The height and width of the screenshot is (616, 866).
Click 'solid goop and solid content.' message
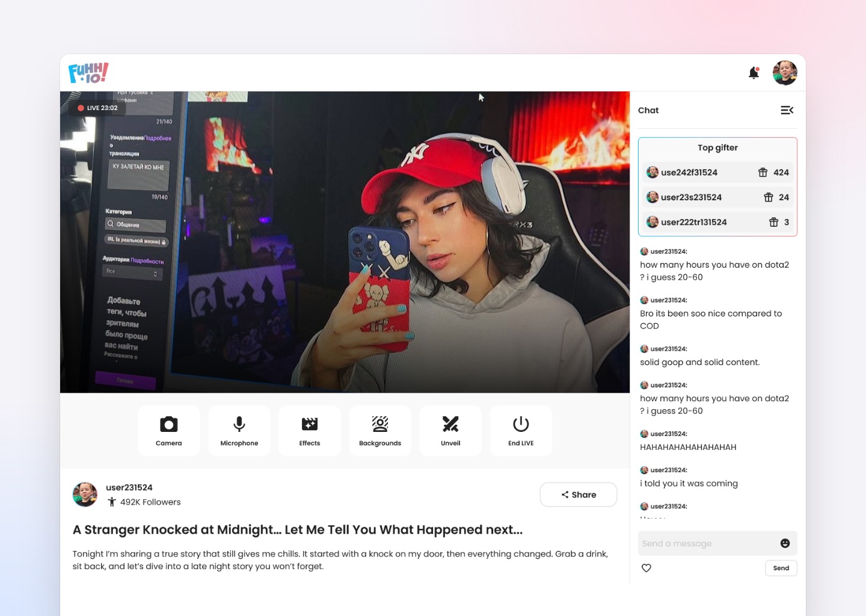(700, 362)
